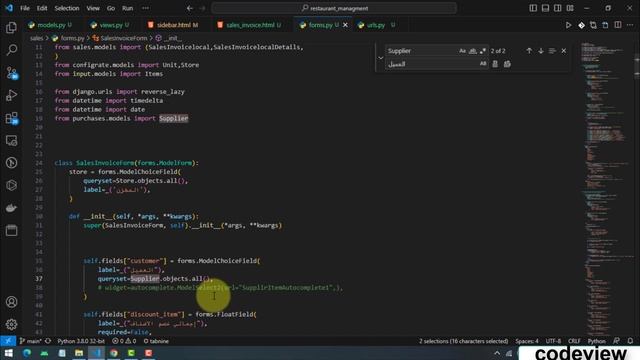Toggle the bottom panel visibility
Image resolution: width=640 pixels, height=360 pixels.
point(545,8)
